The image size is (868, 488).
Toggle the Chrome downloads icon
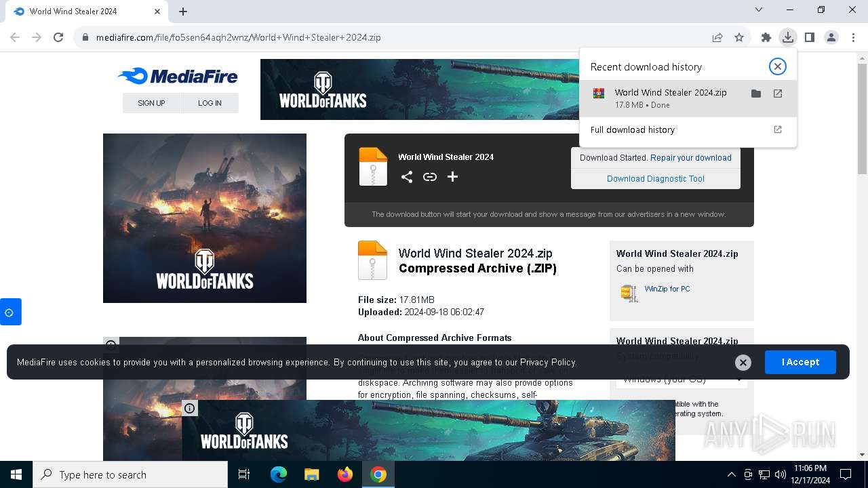(x=787, y=37)
